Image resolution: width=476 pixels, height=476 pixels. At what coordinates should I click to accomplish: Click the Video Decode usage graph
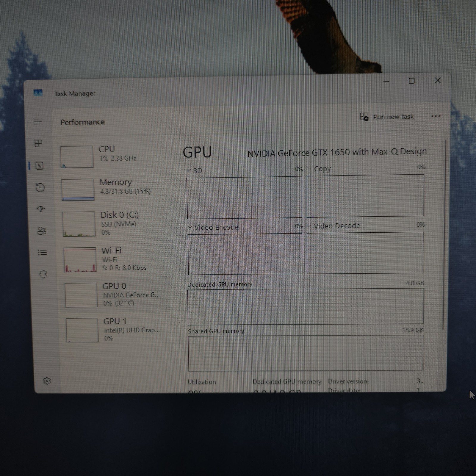click(x=365, y=253)
